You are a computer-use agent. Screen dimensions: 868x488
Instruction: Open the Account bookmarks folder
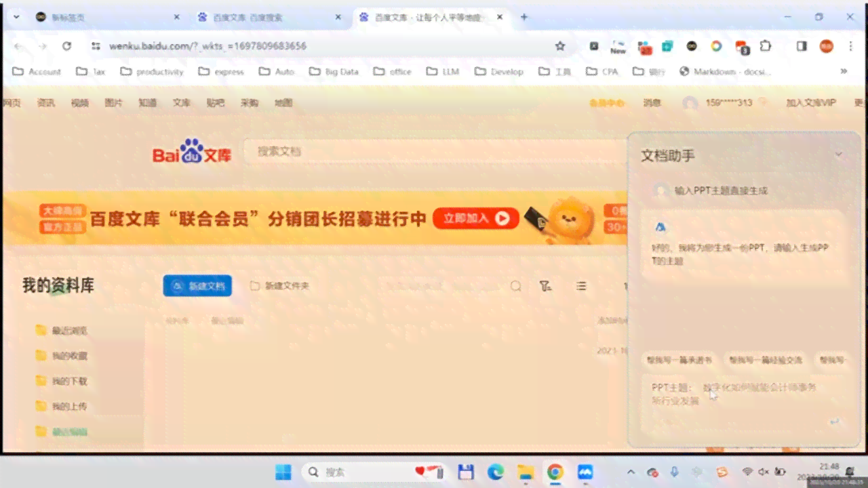[37, 71]
